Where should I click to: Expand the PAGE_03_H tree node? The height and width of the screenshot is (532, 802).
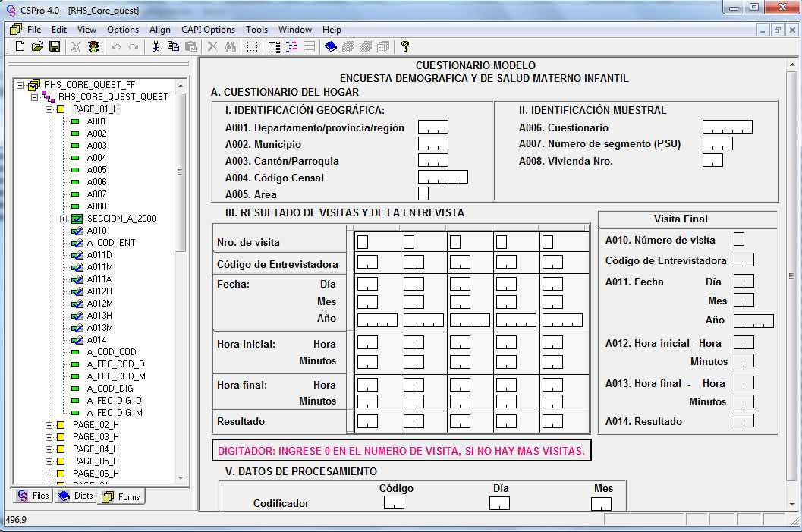[49, 437]
